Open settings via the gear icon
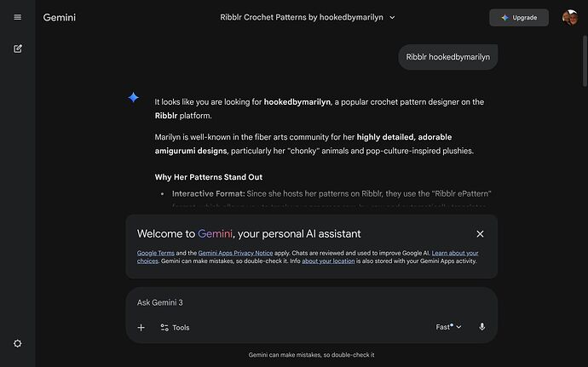588x367 pixels. (x=17, y=343)
